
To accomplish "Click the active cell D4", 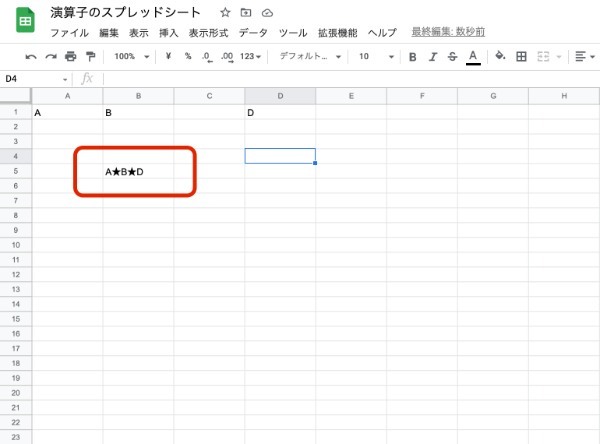I will pyautogui.click(x=280, y=156).
